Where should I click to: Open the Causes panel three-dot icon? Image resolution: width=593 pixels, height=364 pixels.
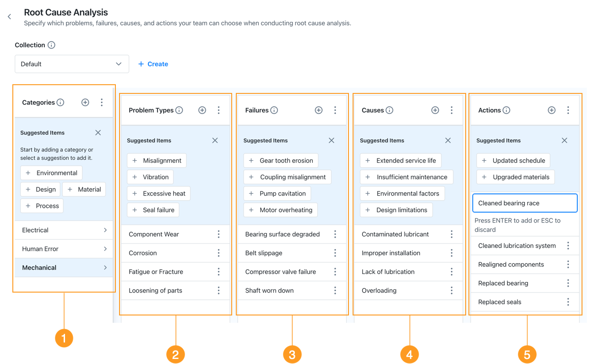452,110
